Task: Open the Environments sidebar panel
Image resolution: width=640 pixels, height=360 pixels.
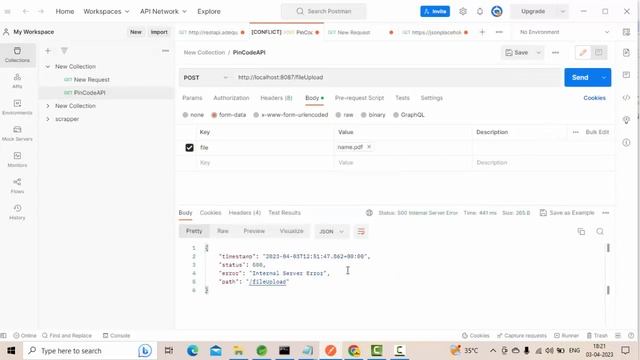Action: point(17,107)
